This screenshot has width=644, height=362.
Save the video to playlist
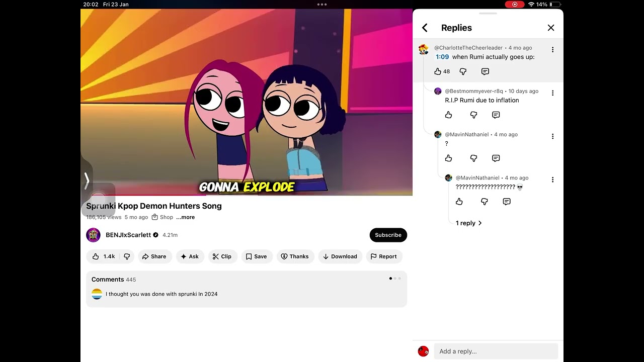(x=257, y=256)
